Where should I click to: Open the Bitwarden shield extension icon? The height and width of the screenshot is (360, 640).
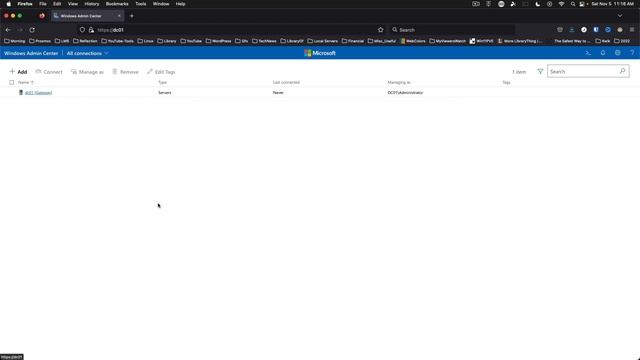596,30
